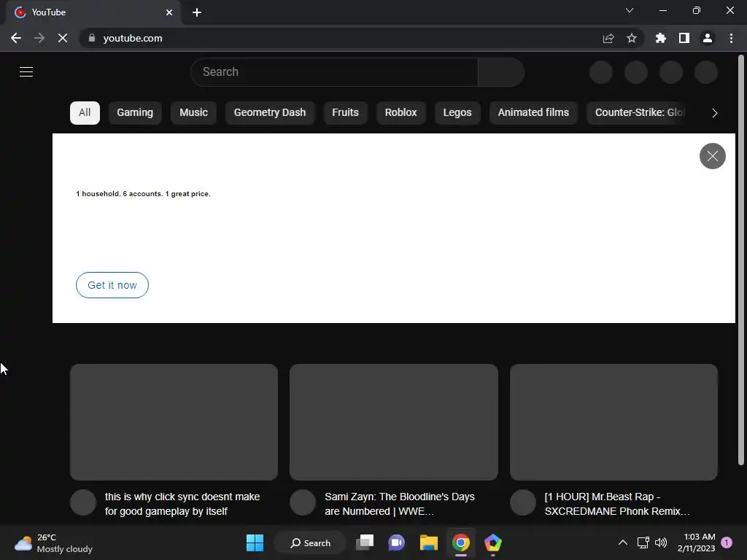Viewport: 747px width, 560px height.
Task: Select the Roblox filter chip
Action: pos(400,113)
